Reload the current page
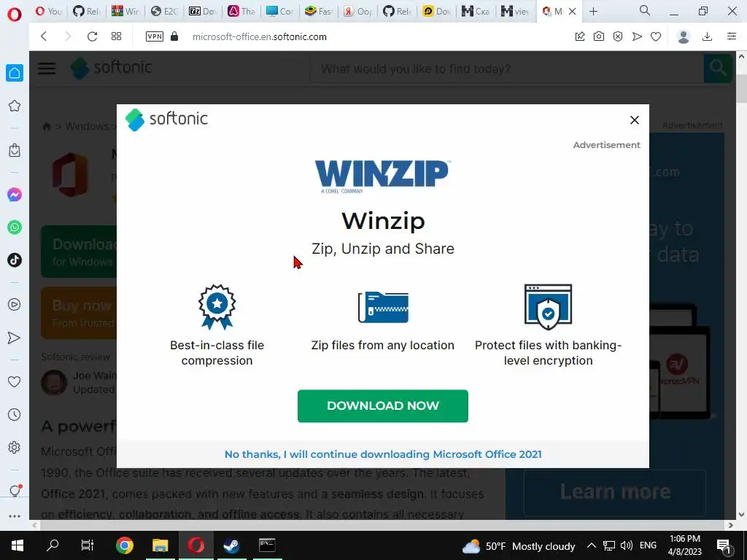 [92, 36]
